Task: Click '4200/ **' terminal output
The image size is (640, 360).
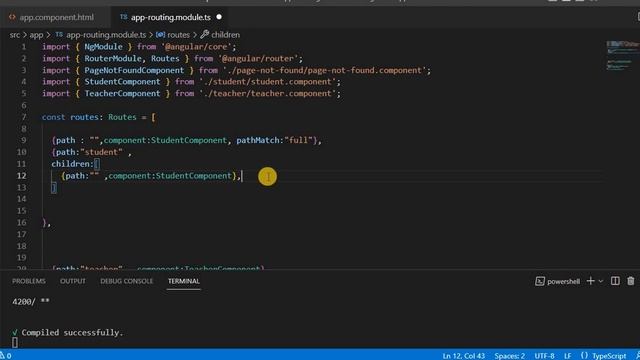Action: 31,302
